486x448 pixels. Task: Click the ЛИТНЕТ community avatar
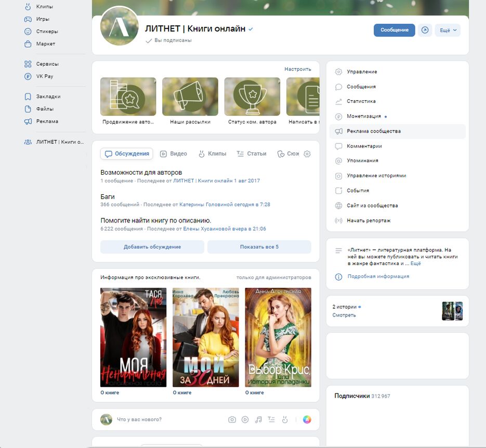pyautogui.click(x=120, y=27)
